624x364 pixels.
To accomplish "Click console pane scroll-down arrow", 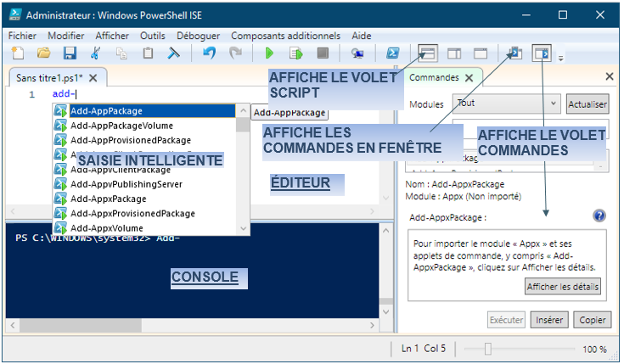I will 385,312.
